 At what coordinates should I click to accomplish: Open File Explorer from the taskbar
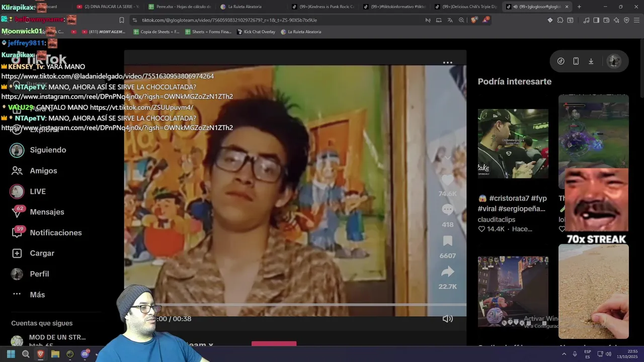coord(55,354)
